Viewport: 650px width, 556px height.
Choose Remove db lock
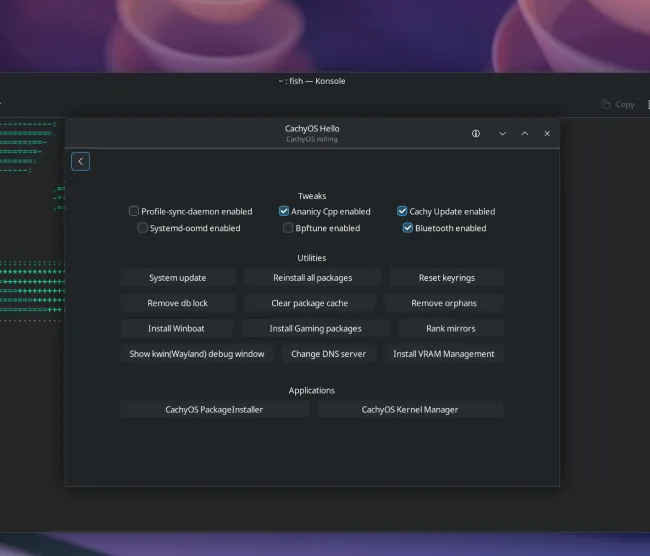coord(177,303)
